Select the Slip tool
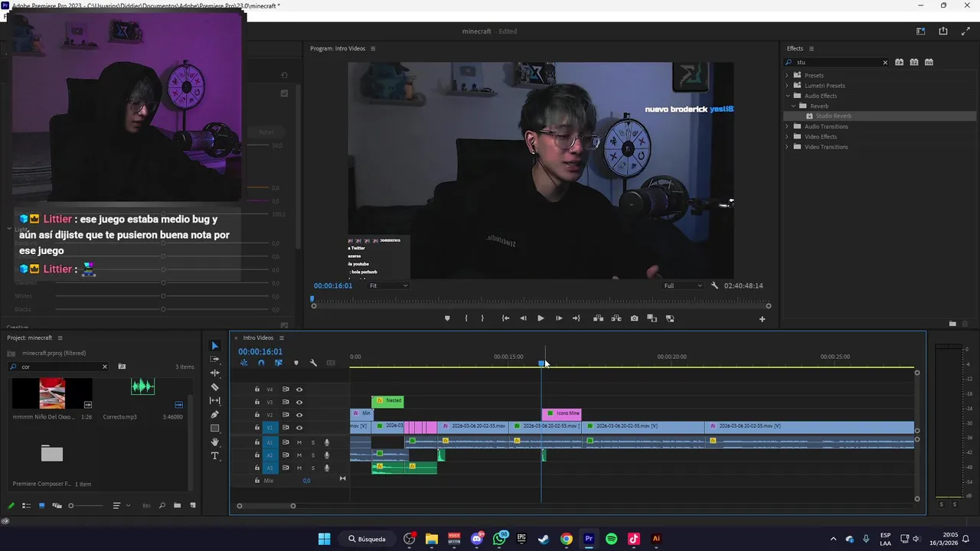 (x=214, y=401)
